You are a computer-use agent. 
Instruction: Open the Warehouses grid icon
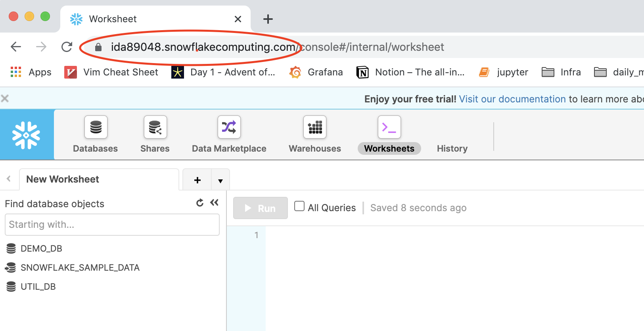315,127
